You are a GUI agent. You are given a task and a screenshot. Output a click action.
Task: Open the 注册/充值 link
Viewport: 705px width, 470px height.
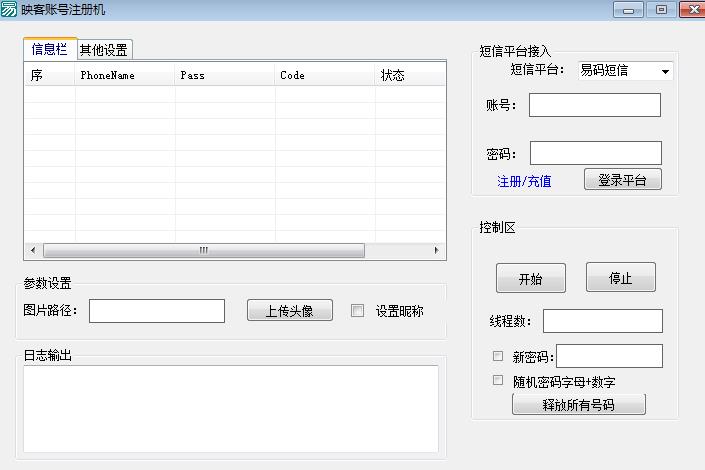pyautogui.click(x=524, y=181)
